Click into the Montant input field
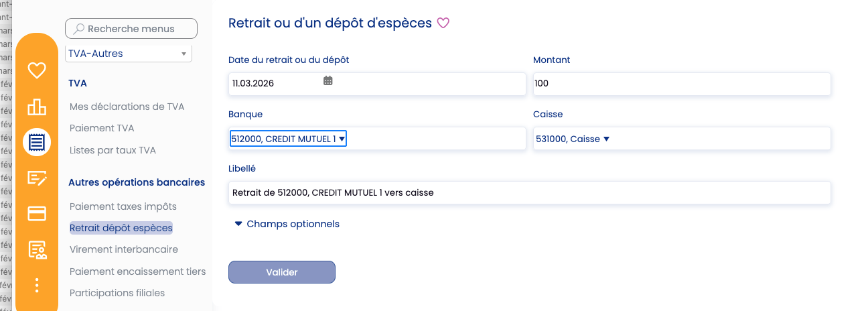The image size is (868, 311). (x=681, y=84)
